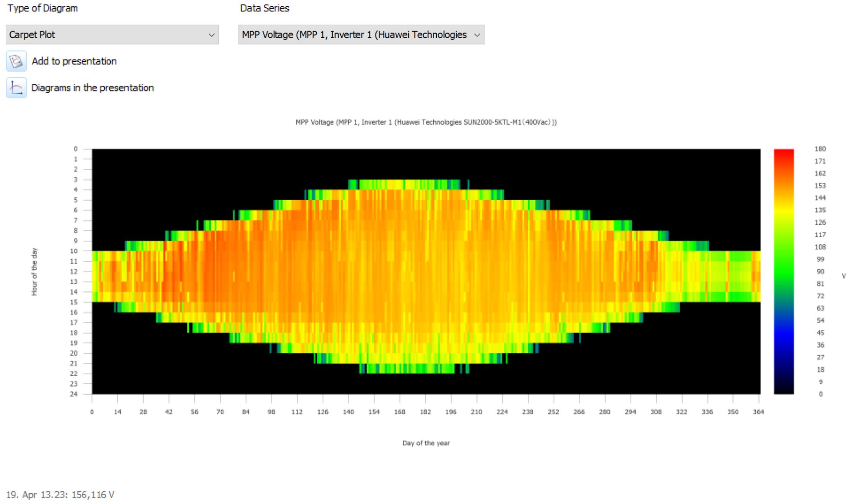Click the "Data Series" heading label
853x504 pixels.
point(264,8)
